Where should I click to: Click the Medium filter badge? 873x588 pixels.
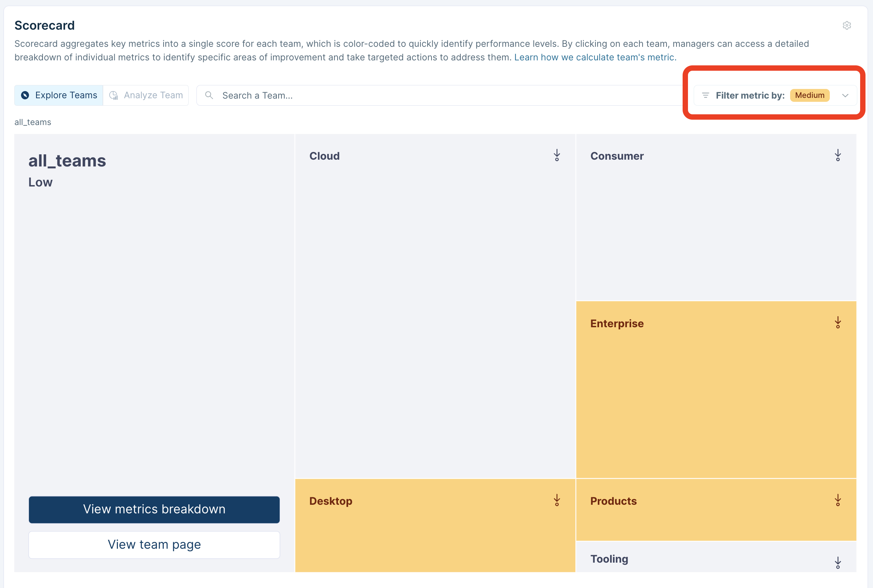tap(809, 95)
